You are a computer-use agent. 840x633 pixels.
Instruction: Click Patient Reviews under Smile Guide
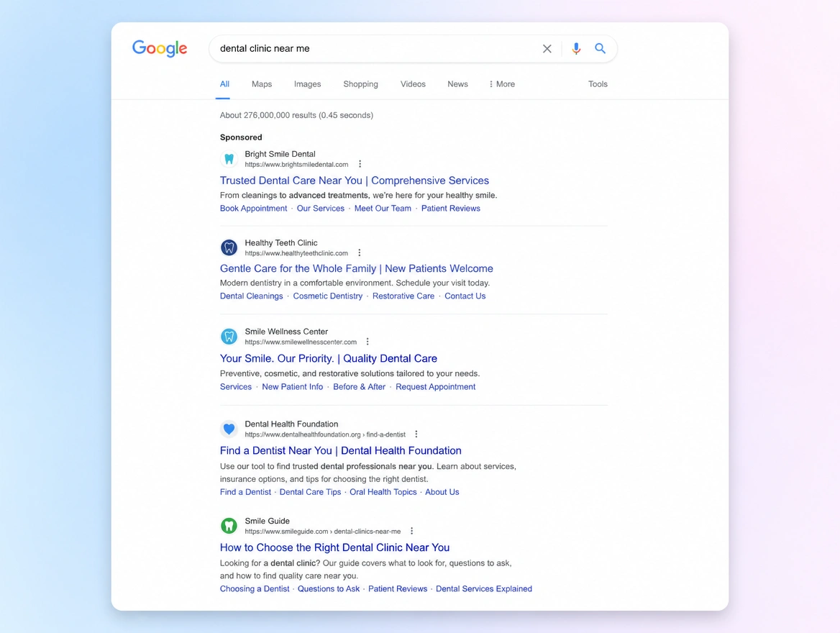[x=398, y=589]
